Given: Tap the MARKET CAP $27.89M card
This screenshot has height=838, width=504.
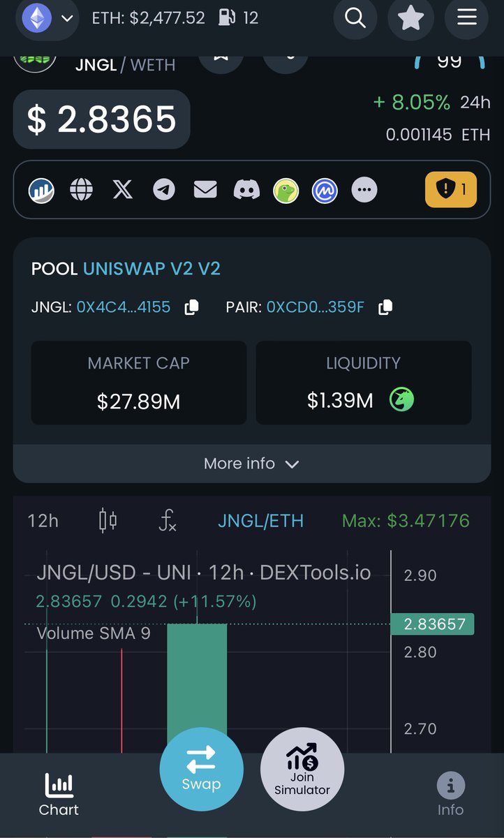Looking at the screenshot, I should (x=139, y=383).
